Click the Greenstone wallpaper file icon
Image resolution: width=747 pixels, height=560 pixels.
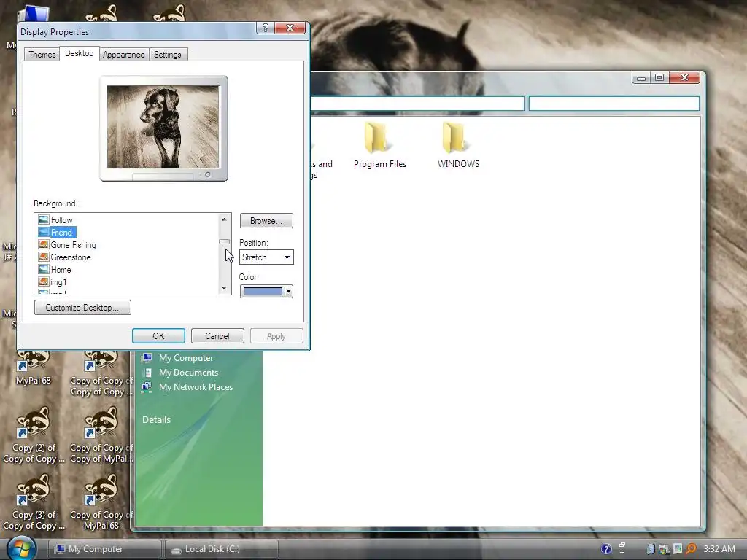tap(44, 257)
